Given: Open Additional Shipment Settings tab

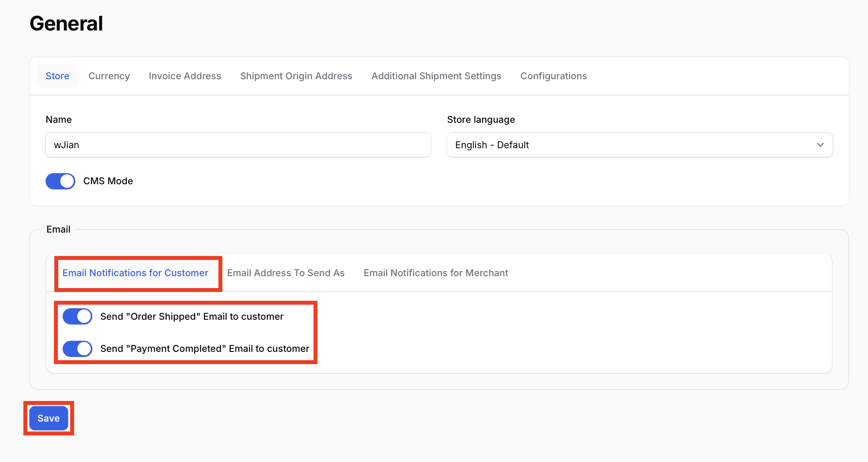Looking at the screenshot, I should (x=436, y=76).
